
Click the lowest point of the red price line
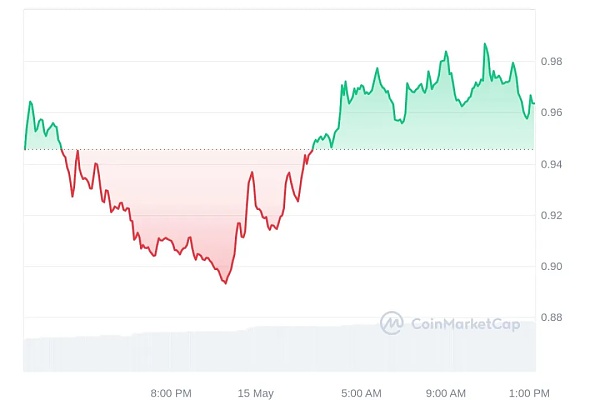(x=225, y=283)
